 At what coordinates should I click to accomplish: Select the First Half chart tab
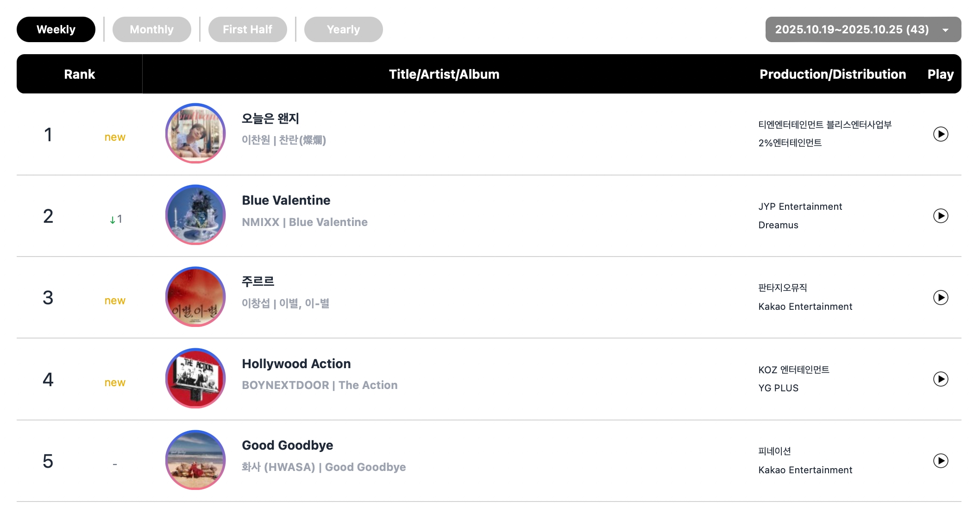(x=247, y=30)
